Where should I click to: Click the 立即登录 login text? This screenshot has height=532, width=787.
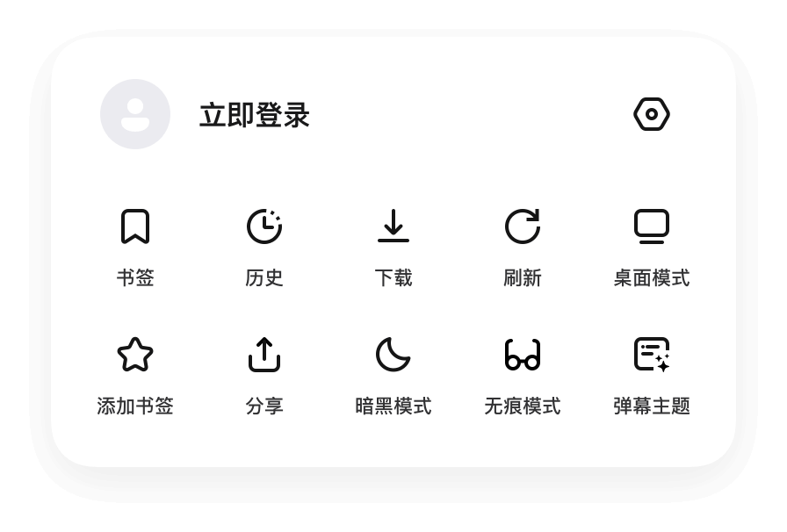255,115
